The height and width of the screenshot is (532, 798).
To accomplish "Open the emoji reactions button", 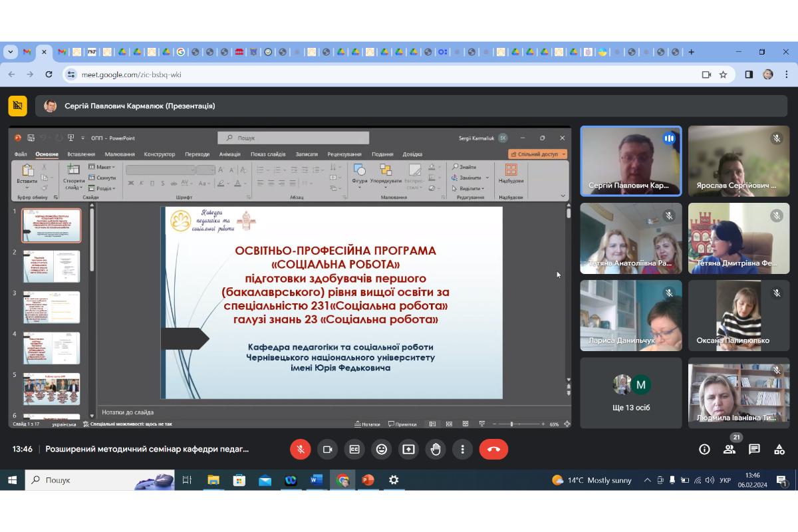I will (382, 450).
